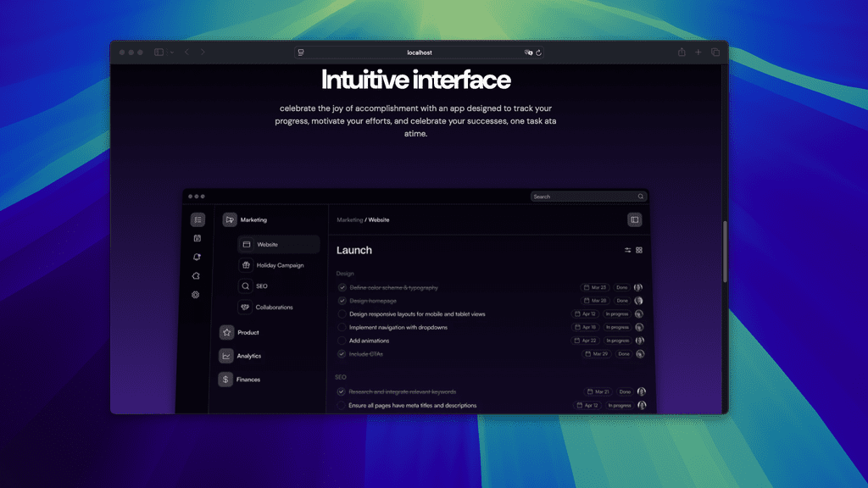Check 'Implement navigation with dropdowns' checkbox
The width and height of the screenshot is (868, 488).
[x=342, y=327]
